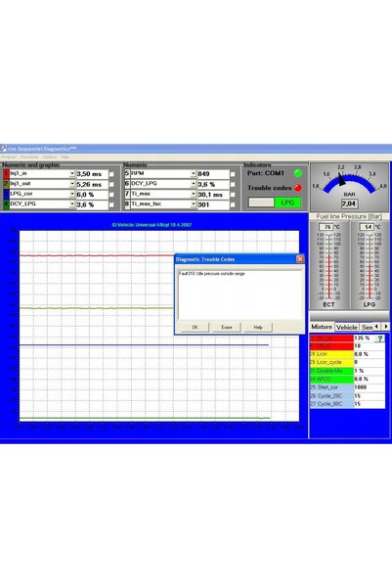Click the ID Vehicle Universal graph title

[152, 225]
